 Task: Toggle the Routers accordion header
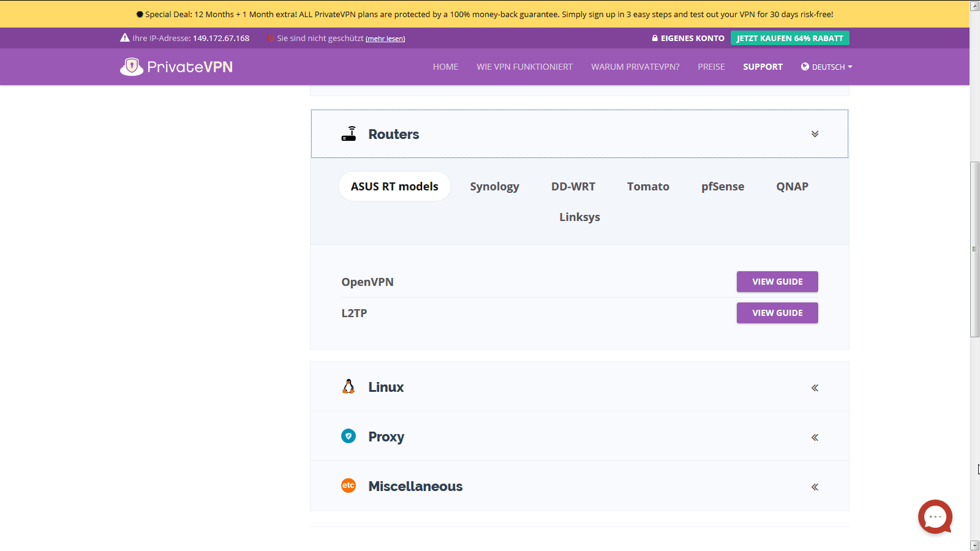click(579, 134)
